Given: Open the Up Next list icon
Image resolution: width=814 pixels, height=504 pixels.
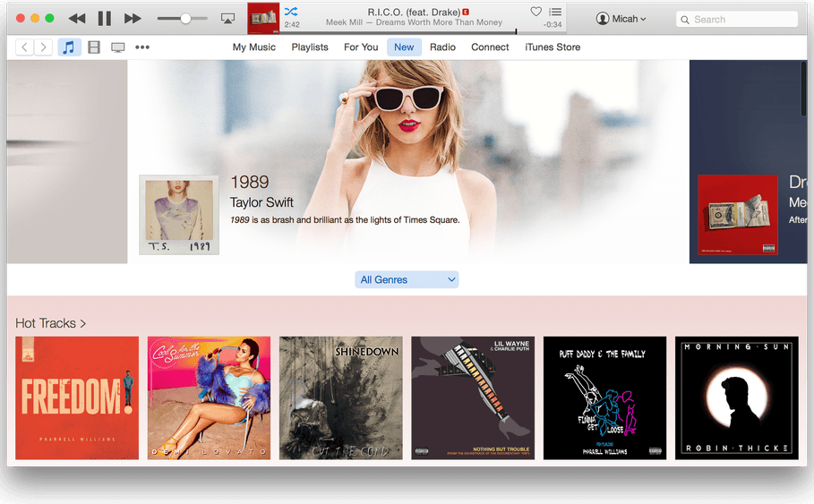Looking at the screenshot, I should coord(555,12).
